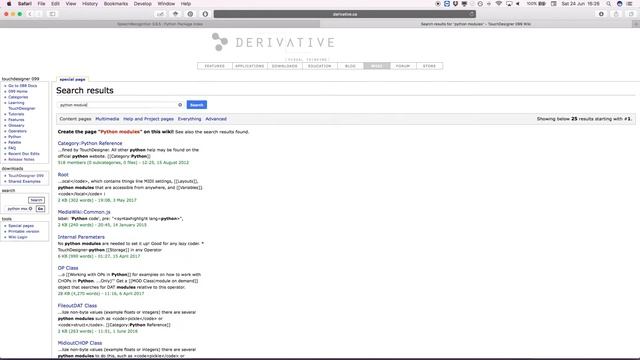Open Advanced search options
640x360 pixels.
[216, 119]
